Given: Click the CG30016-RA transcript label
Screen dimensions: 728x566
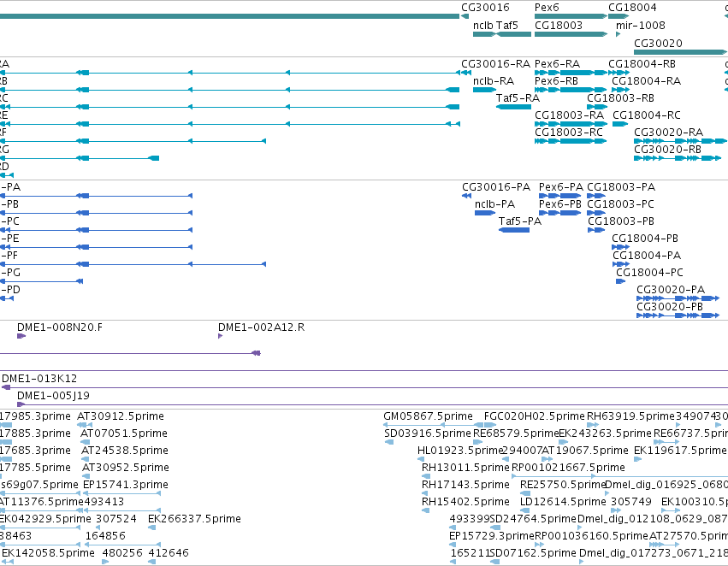Looking at the screenshot, I should [496, 64].
